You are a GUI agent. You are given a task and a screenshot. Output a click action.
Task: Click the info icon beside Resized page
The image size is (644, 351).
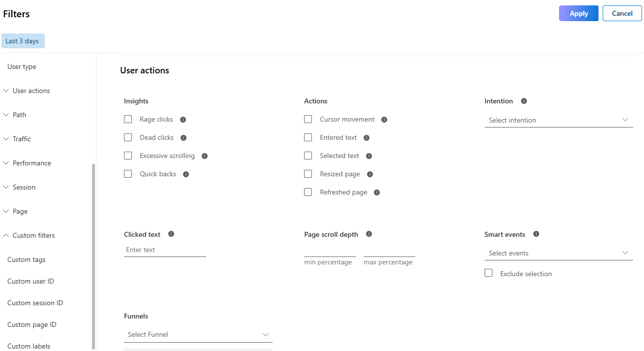(370, 174)
